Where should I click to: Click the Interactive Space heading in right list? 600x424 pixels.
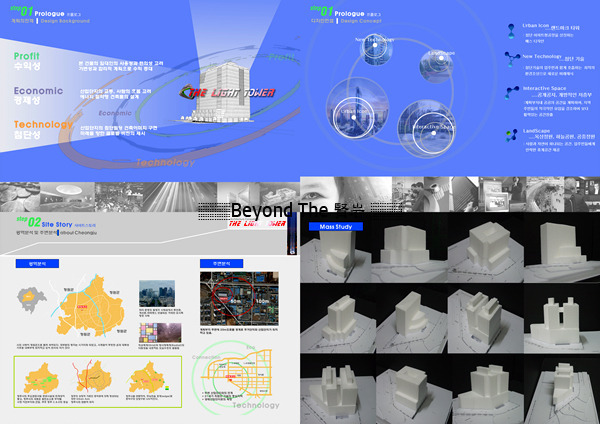(x=545, y=88)
